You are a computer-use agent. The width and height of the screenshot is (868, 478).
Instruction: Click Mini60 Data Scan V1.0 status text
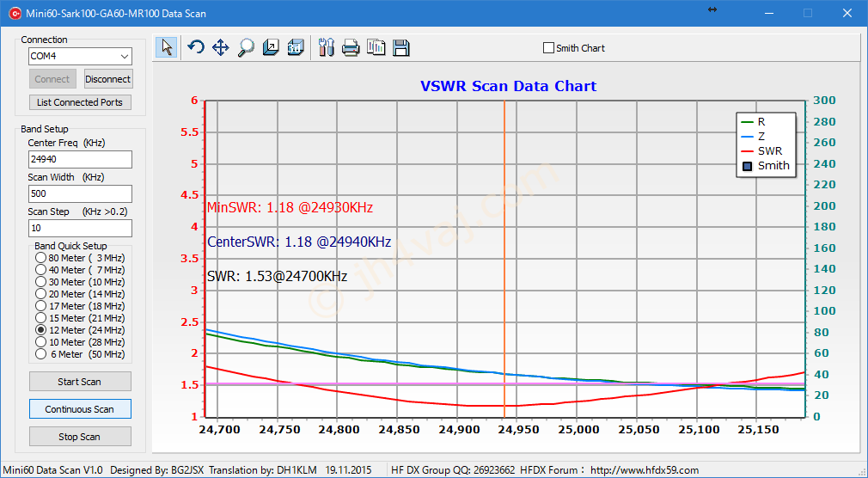[x=52, y=470]
